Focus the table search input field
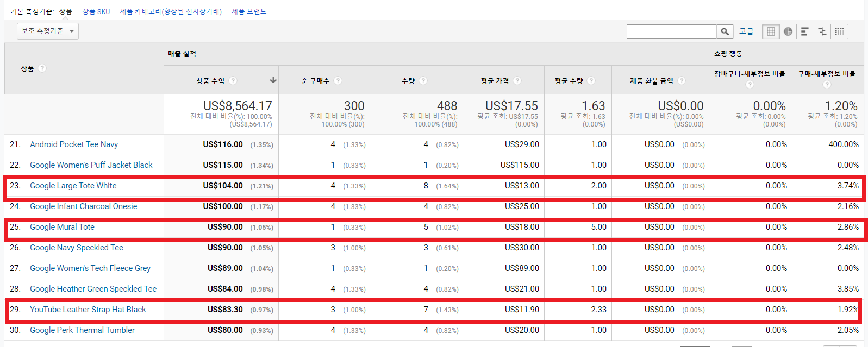Viewport: 868px width, 347px height. [672, 31]
